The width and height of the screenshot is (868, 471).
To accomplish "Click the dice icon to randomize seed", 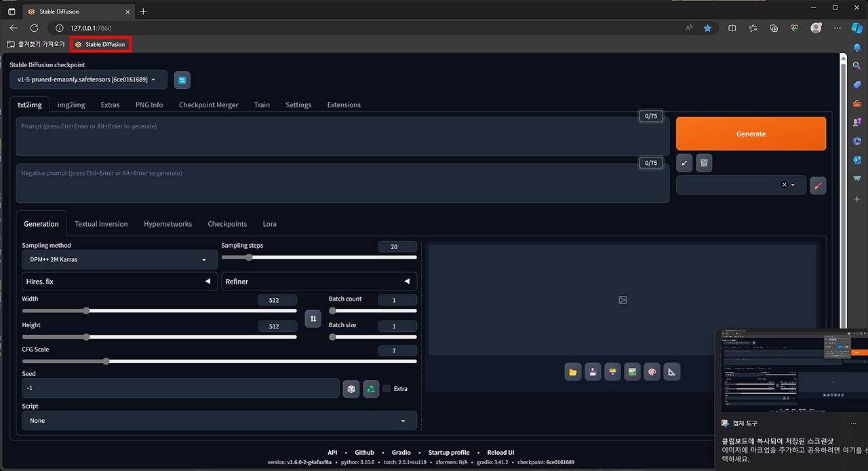I will 351,388.
